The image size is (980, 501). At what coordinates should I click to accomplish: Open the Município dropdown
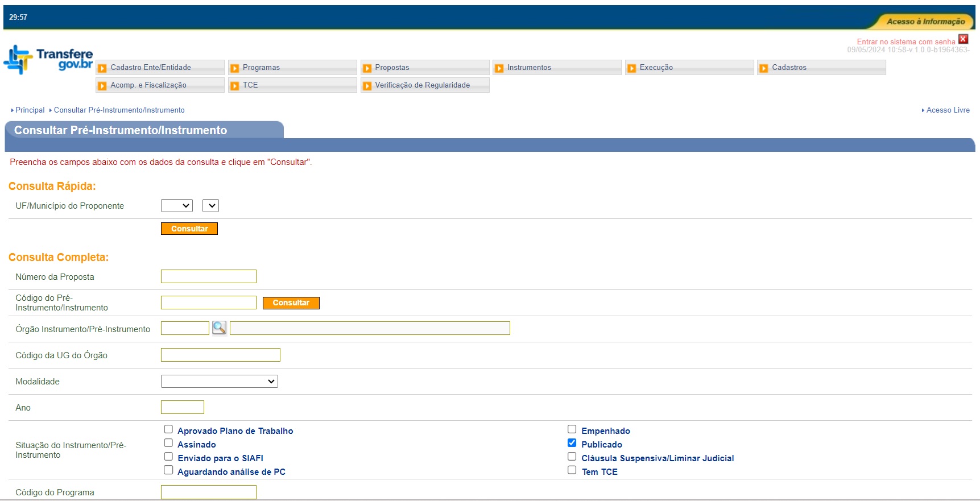(210, 206)
